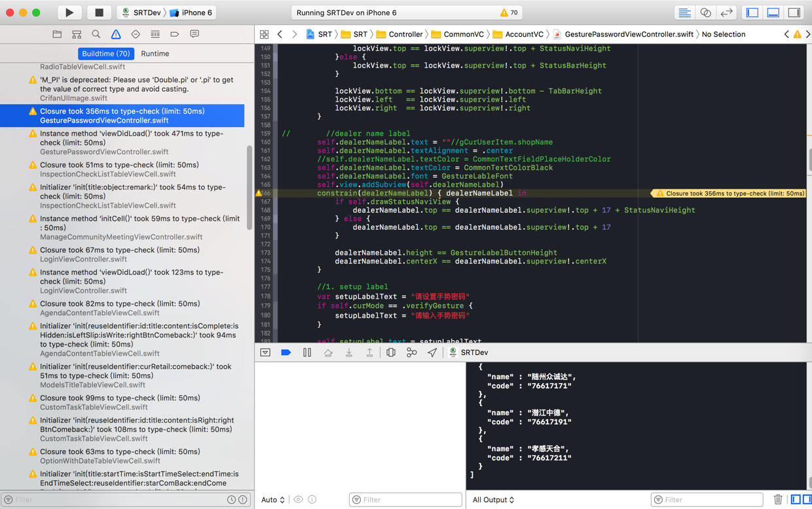Click GesturePasswordViewController.swift in jump bar
The height and width of the screenshot is (509, 812).
[x=628, y=34]
